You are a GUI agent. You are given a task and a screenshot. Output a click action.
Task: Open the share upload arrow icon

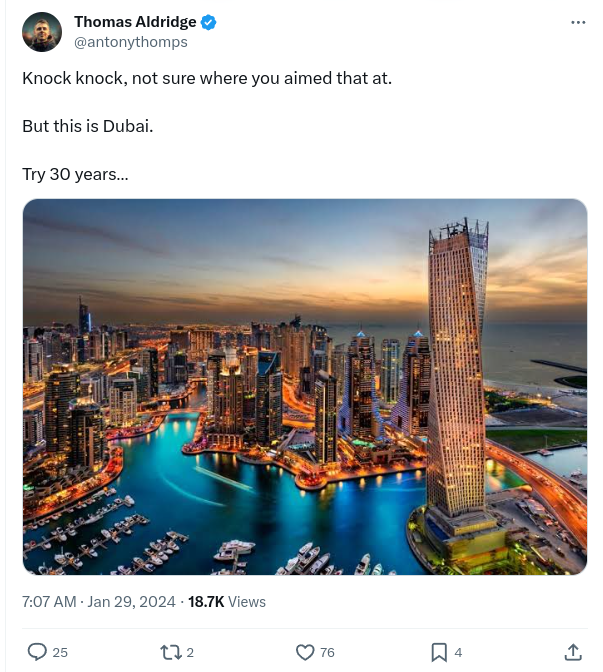click(x=573, y=652)
